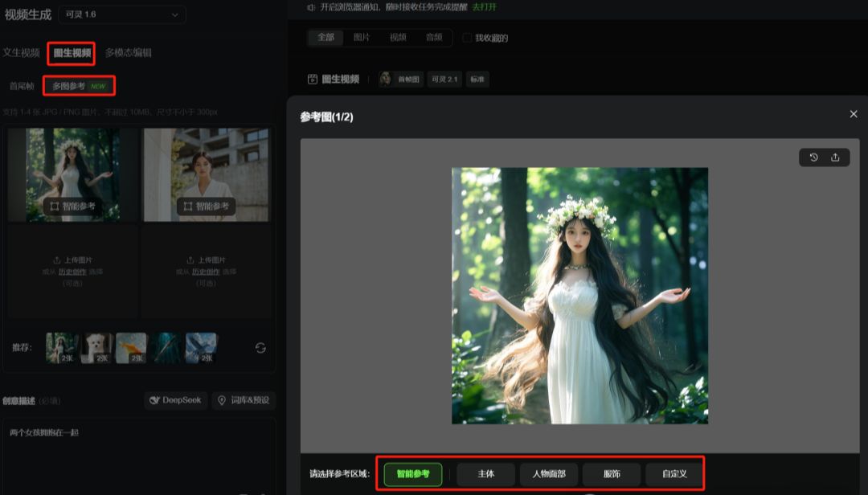
Task: Close the 参考图 dialog
Action: point(854,114)
